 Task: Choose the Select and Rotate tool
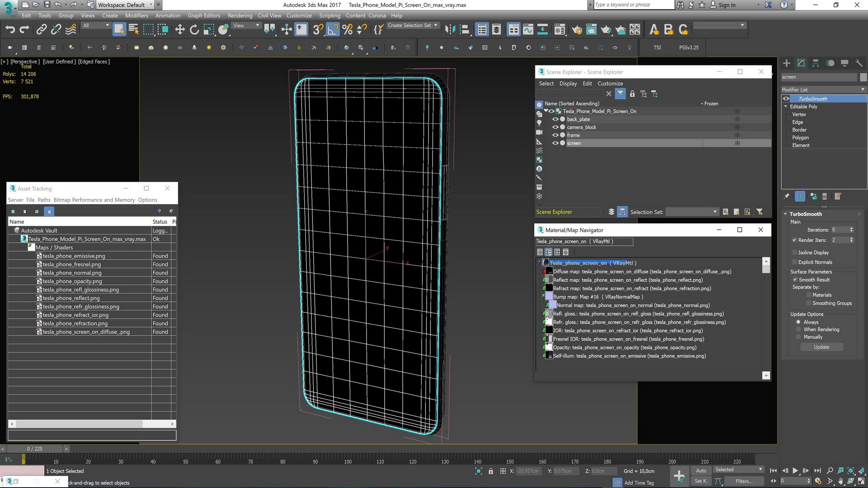[x=194, y=30]
